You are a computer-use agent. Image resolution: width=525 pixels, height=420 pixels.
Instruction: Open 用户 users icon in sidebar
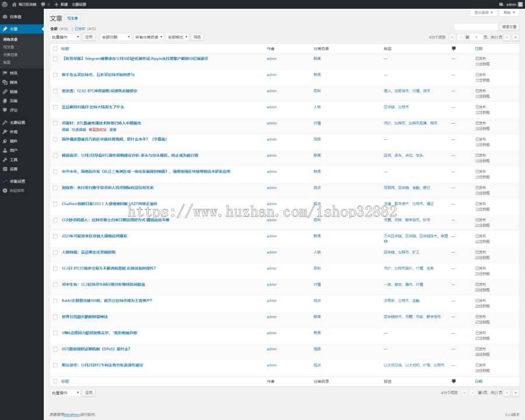click(x=5, y=150)
